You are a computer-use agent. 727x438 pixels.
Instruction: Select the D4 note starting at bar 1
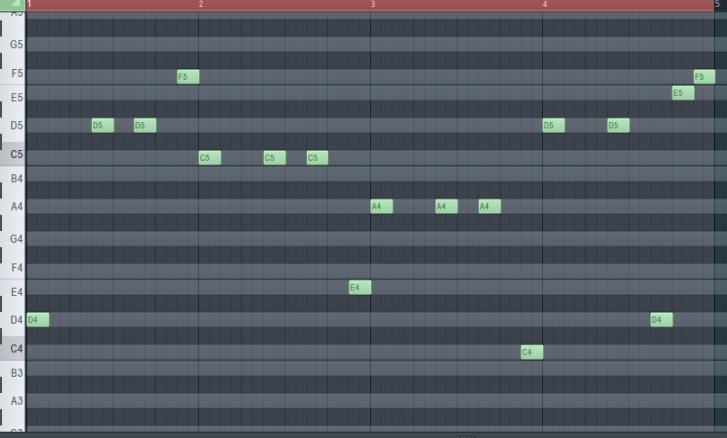(38, 320)
